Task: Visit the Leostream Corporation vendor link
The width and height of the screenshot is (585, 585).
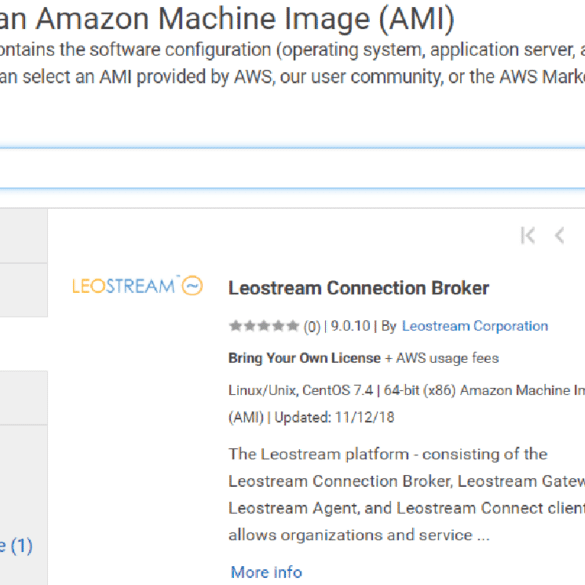Action: point(475,326)
